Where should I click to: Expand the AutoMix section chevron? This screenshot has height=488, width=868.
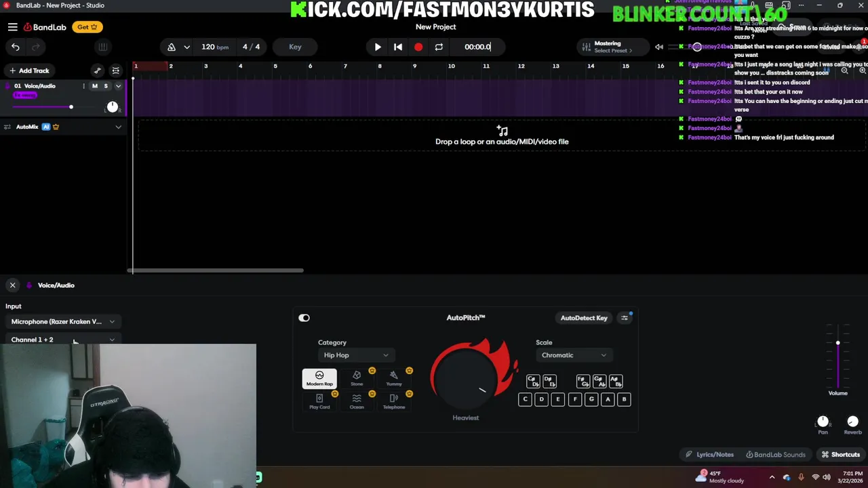pos(118,127)
